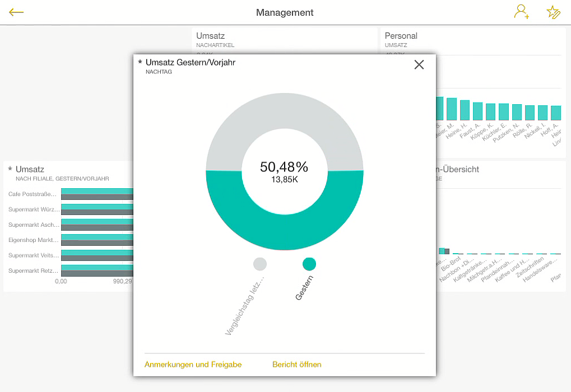571x392 pixels.
Task: Tap the back arrow icon
Action: [16, 12]
